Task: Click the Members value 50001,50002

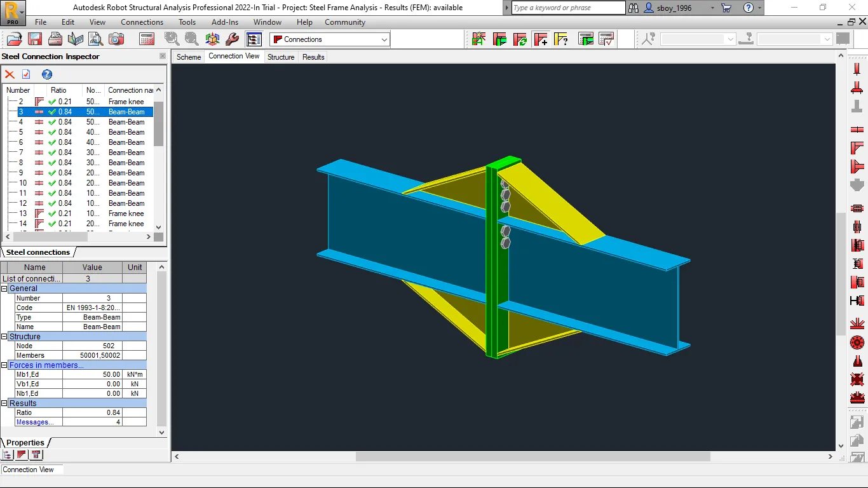Action: (92, 356)
